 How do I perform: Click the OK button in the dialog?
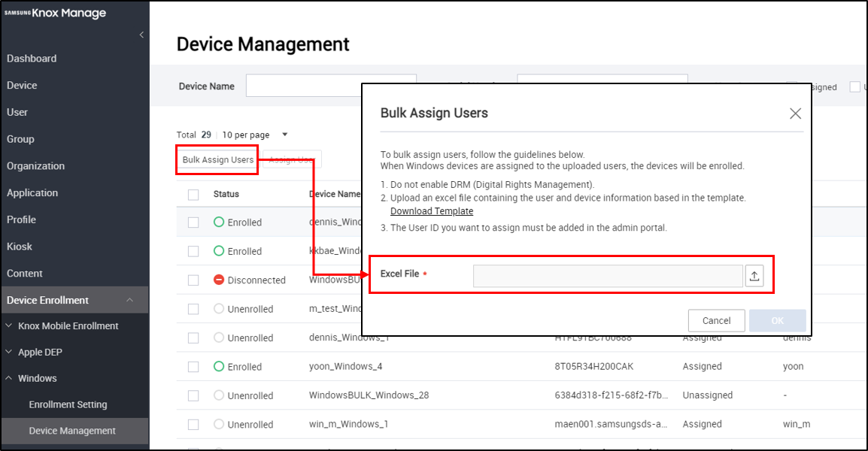777,321
